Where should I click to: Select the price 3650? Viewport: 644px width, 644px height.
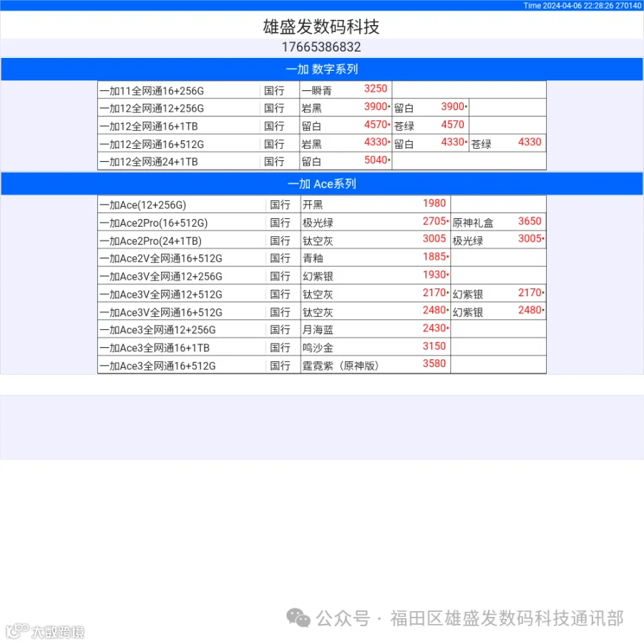click(530, 221)
